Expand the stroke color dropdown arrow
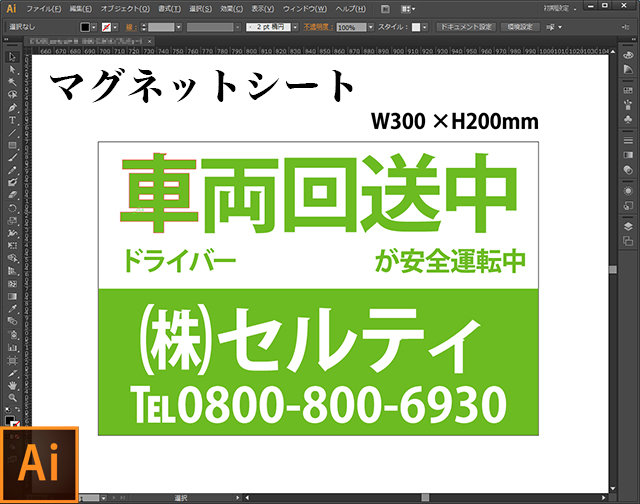 click(115, 27)
